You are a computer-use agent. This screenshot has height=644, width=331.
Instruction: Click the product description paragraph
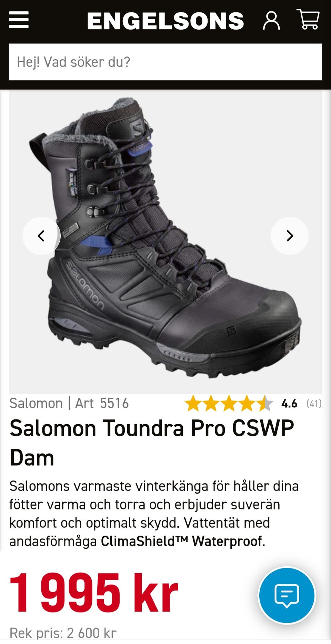point(154,514)
